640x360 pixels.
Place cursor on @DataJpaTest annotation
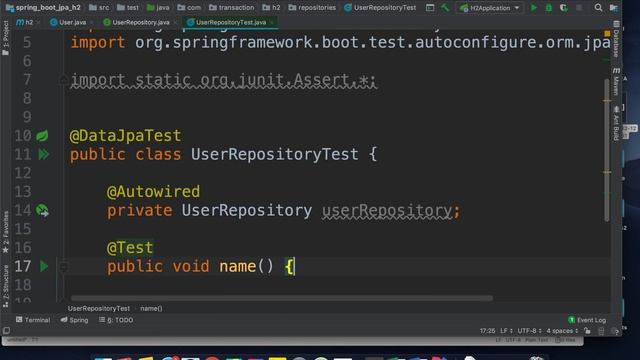125,136
